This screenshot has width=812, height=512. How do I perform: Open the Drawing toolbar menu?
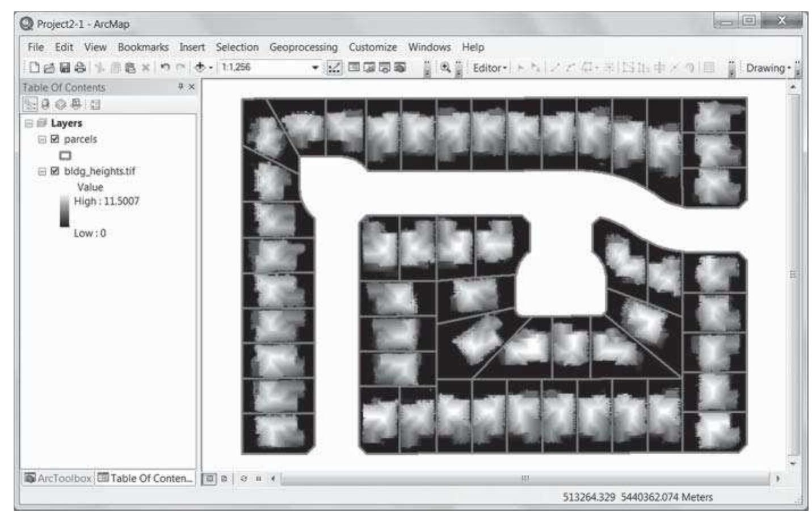768,68
